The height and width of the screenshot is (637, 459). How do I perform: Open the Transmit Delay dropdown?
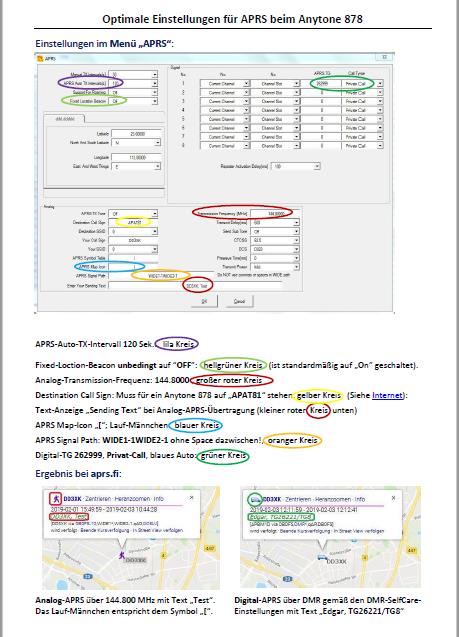[297, 223]
